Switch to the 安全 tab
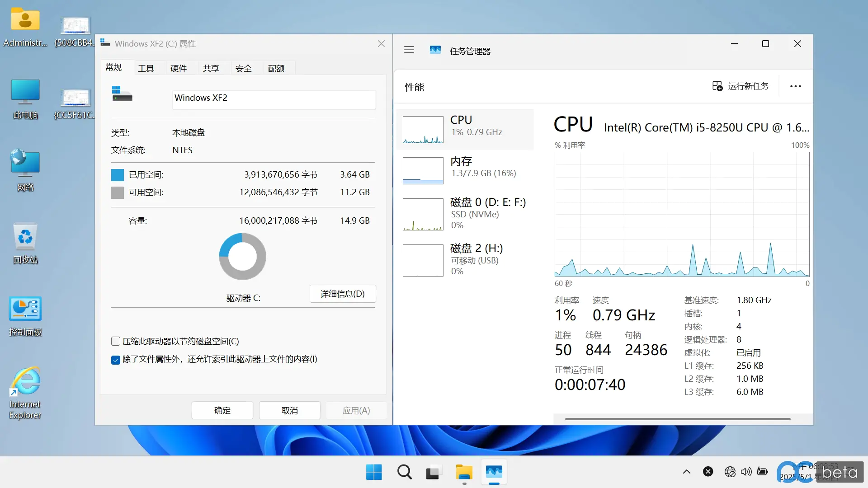 (x=244, y=68)
